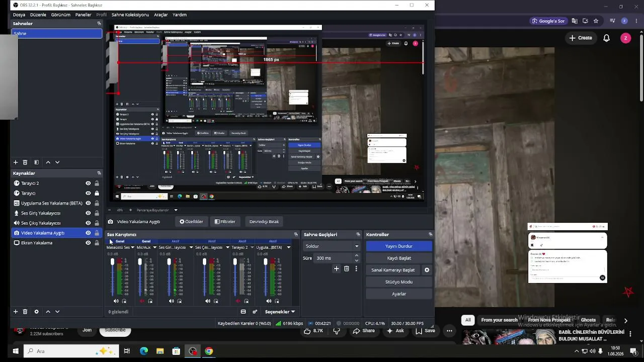Open preview scaling dropdown arrow
The image size is (644, 362).
pyautogui.click(x=176, y=210)
